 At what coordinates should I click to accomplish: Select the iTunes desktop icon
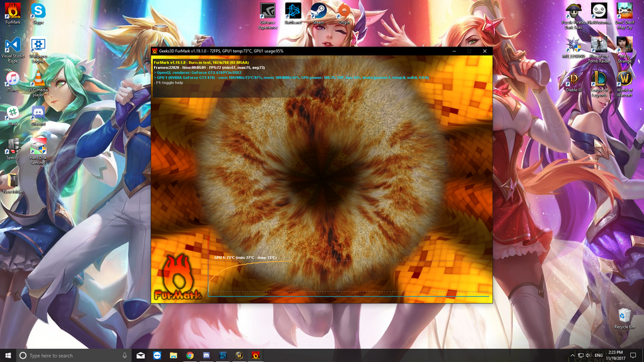click(13, 82)
